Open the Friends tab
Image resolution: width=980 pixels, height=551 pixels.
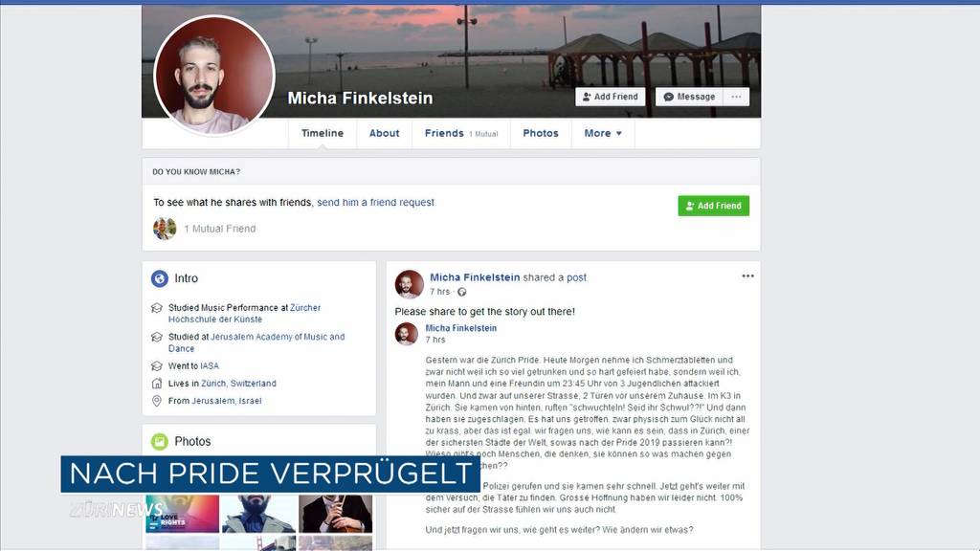[x=461, y=133]
